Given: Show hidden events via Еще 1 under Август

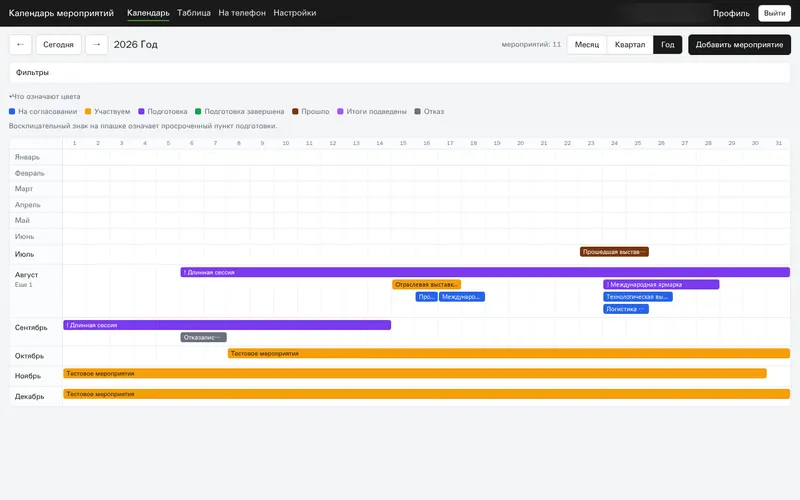Looking at the screenshot, I should (x=23, y=285).
